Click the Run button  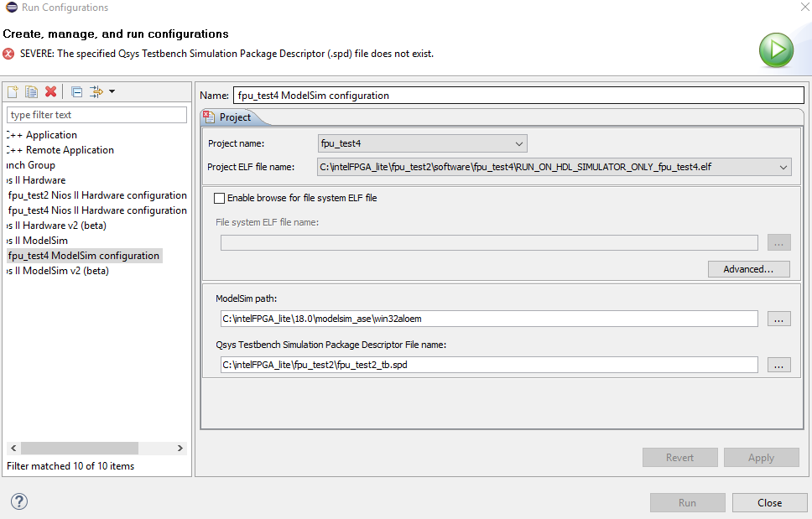click(687, 502)
